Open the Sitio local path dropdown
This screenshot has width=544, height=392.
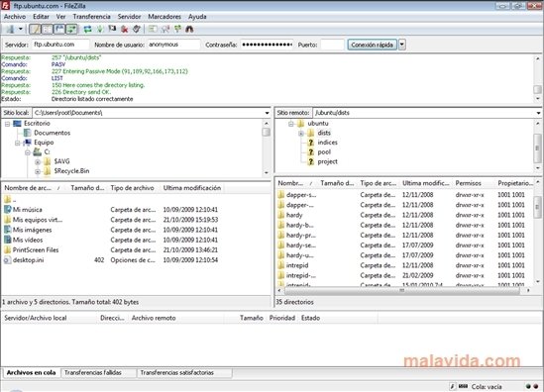pos(267,113)
